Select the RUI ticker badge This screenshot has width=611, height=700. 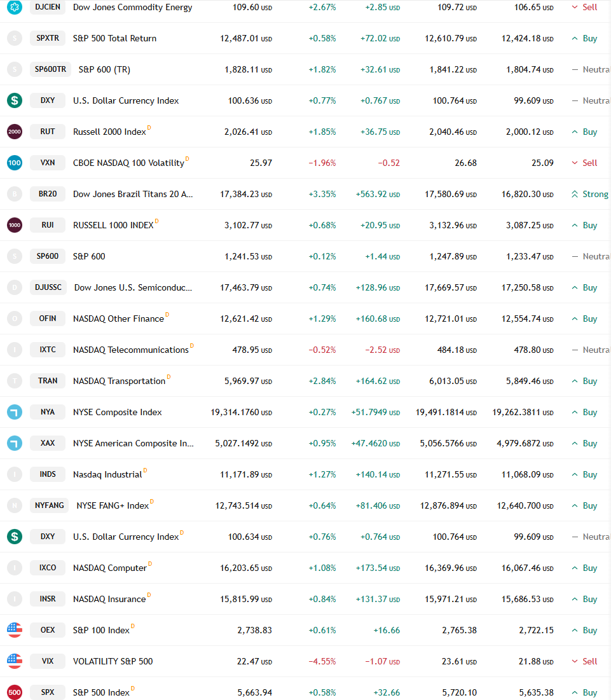point(48,225)
